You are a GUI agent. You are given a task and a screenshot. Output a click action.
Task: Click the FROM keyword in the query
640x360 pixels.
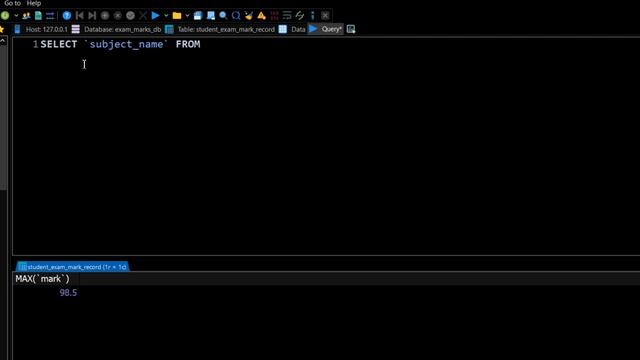click(x=188, y=44)
